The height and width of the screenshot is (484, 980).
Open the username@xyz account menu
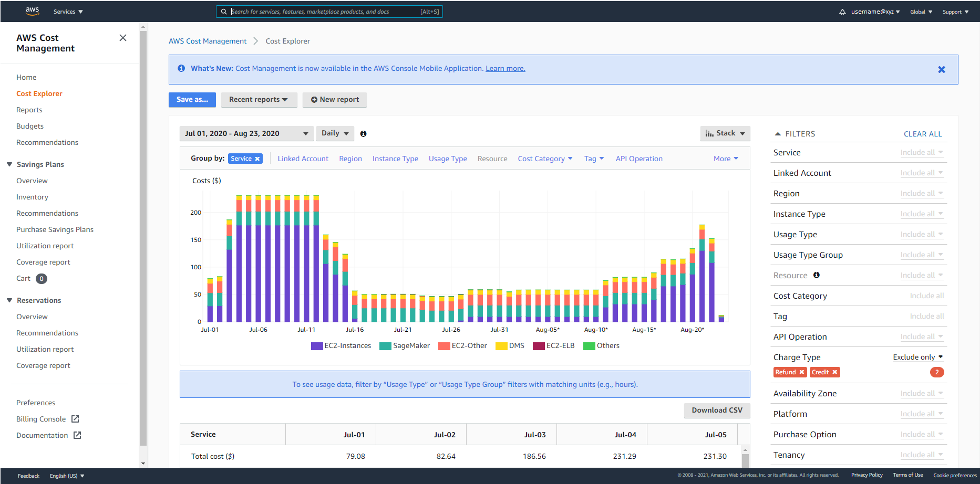[x=875, y=12]
